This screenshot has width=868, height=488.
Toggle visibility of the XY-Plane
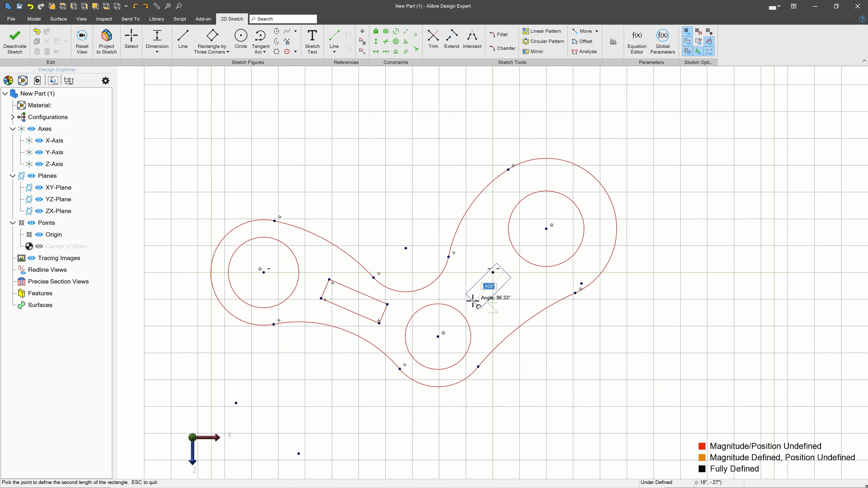pos(39,187)
